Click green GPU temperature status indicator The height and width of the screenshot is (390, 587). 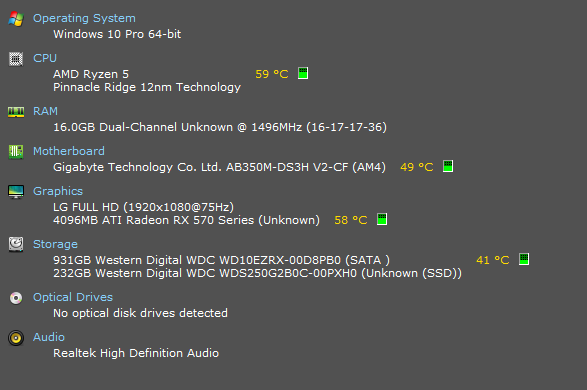click(x=382, y=219)
